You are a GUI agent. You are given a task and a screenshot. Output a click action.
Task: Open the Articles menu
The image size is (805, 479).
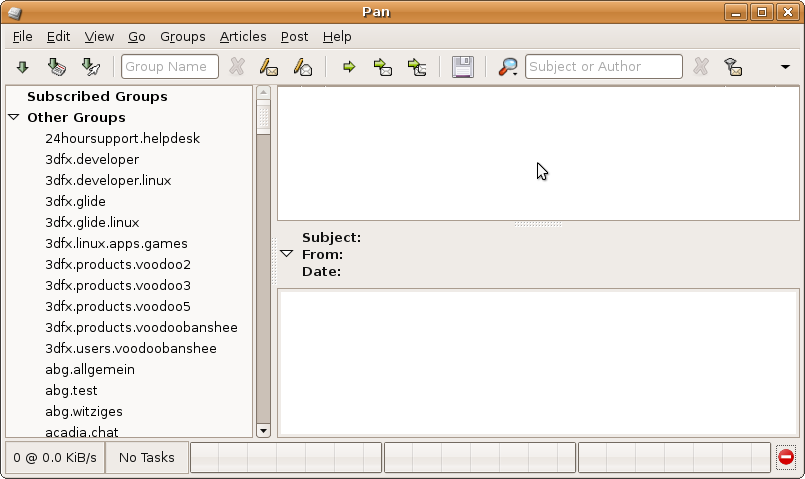pyautogui.click(x=243, y=36)
